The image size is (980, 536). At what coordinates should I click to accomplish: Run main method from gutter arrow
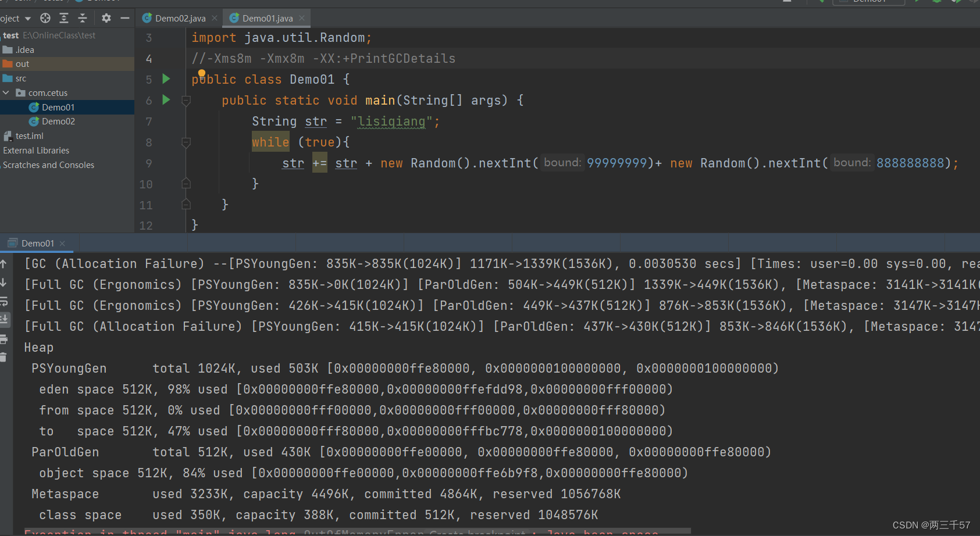point(166,99)
